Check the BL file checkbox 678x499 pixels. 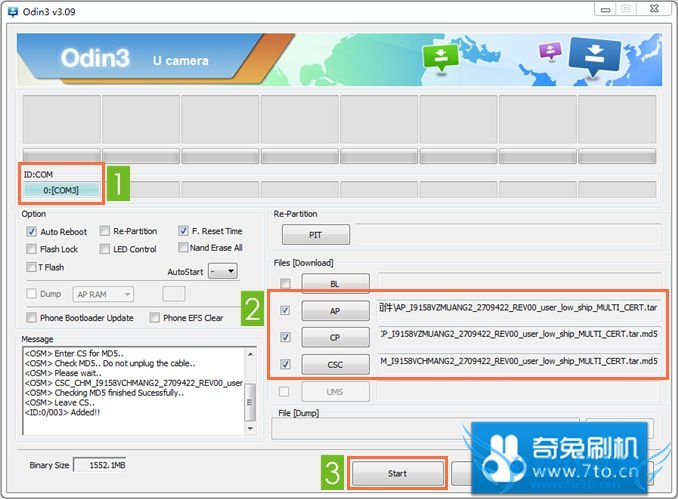click(285, 284)
